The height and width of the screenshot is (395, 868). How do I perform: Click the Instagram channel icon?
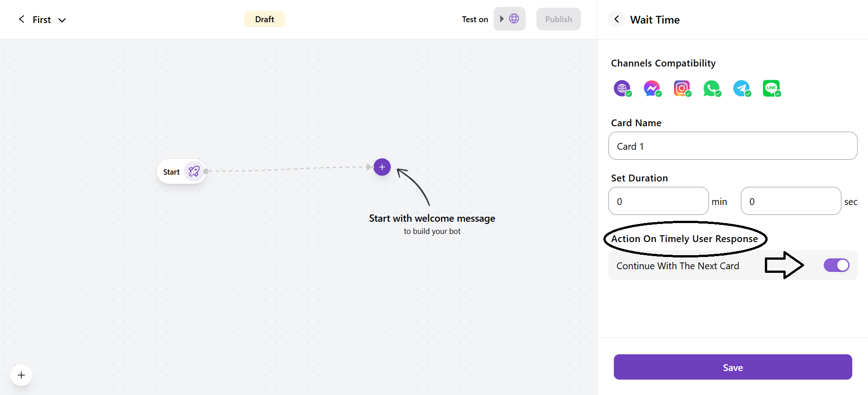[682, 88]
